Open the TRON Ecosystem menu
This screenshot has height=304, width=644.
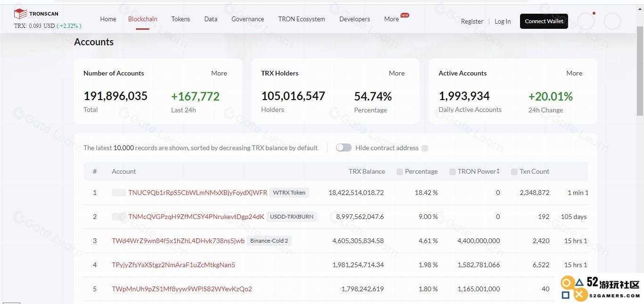302,19
